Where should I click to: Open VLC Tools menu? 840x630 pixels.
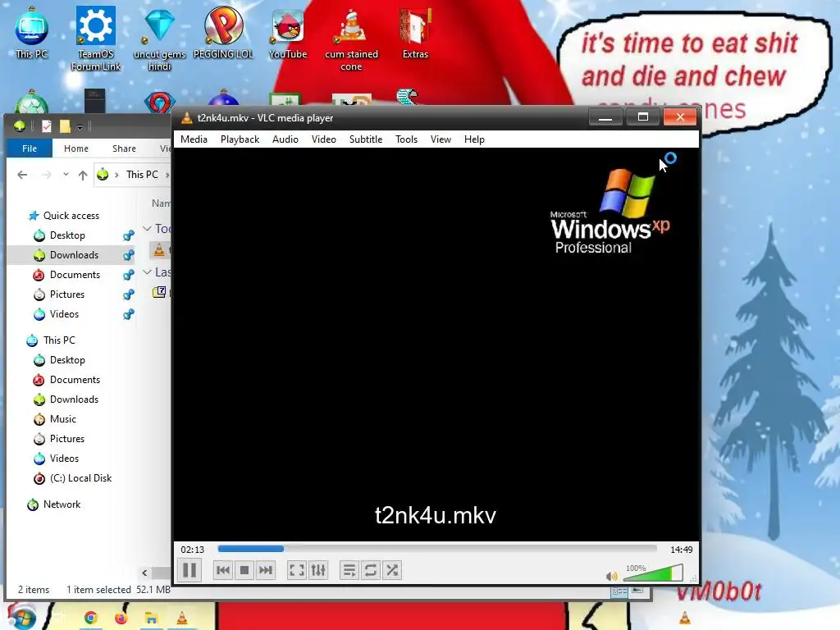(406, 139)
